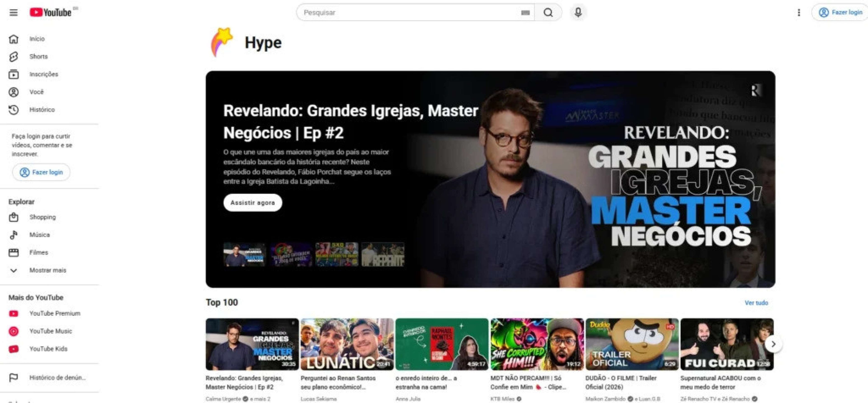Click the YouTube logo

51,12
